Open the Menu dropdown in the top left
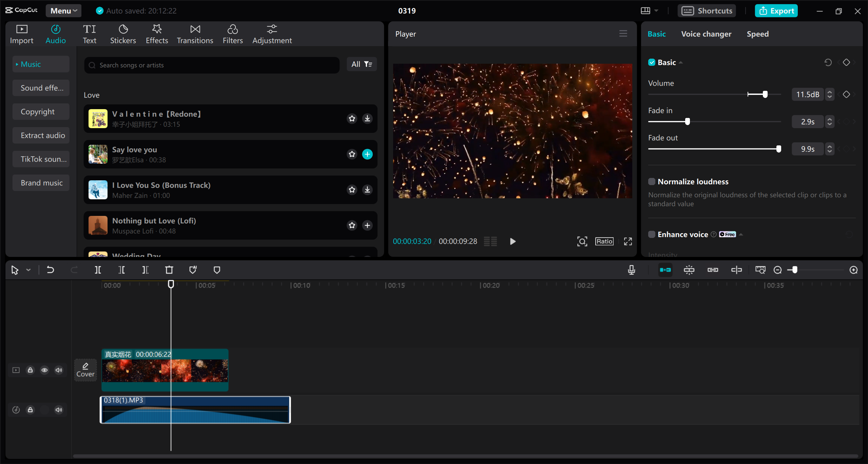 click(x=63, y=11)
